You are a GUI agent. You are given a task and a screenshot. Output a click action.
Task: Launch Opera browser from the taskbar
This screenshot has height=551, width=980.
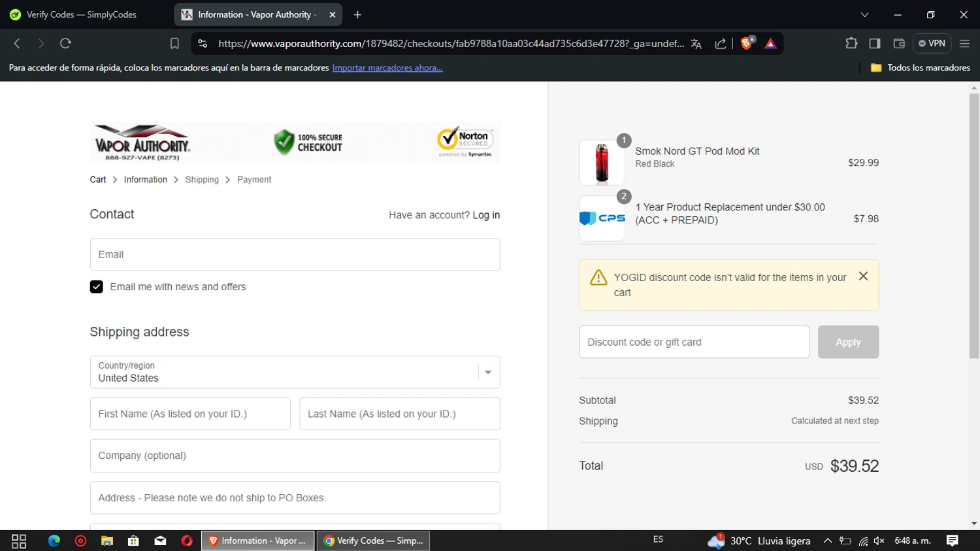pos(187,541)
